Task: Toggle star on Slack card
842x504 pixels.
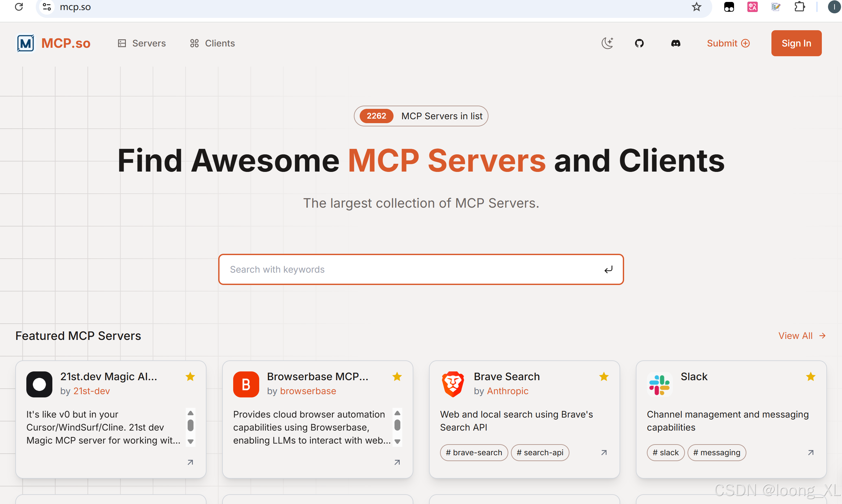Action: [810, 377]
